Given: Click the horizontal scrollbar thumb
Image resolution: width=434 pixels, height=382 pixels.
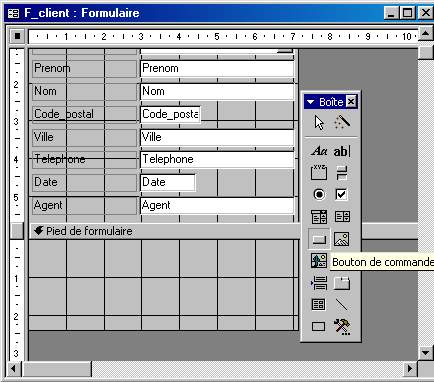Looking at the screenshot, I should click(x=56, y=369).
